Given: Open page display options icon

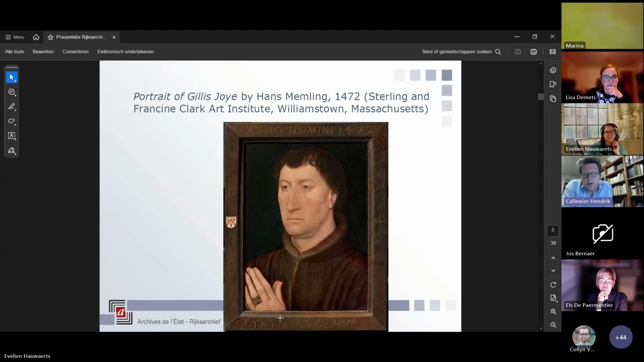Looking at the screenshot, I should (x=553, y=298).
